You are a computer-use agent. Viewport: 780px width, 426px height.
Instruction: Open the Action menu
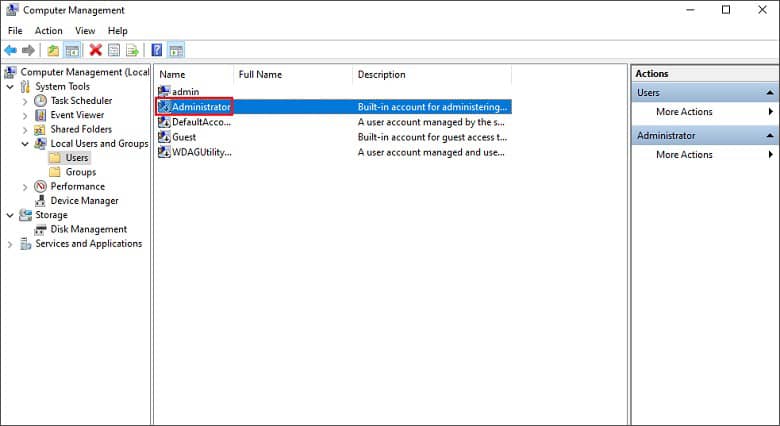coord(48,31)
